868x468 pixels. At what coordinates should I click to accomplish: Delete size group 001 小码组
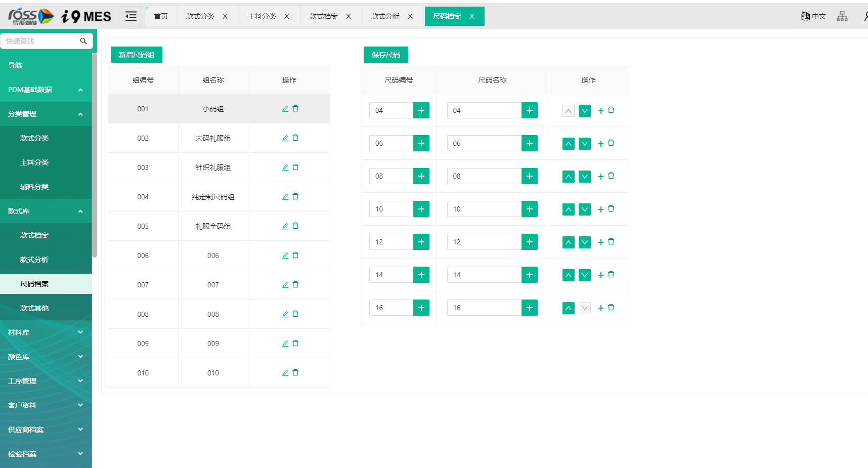(295, 109)
